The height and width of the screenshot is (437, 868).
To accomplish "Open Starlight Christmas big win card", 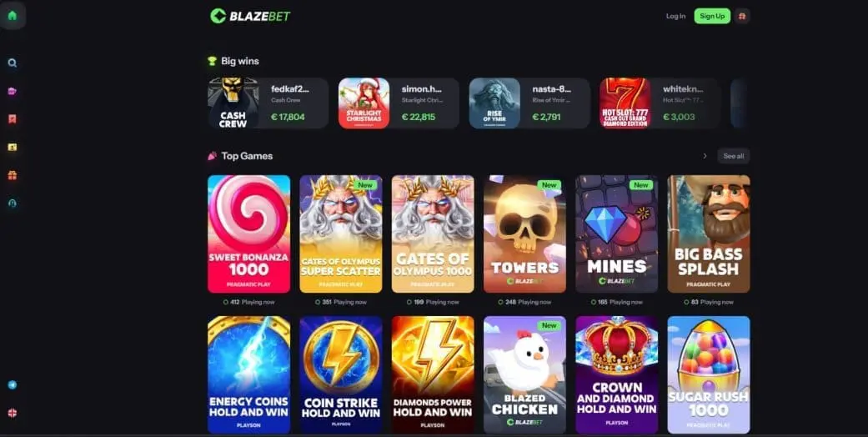I will coord(399,103).
